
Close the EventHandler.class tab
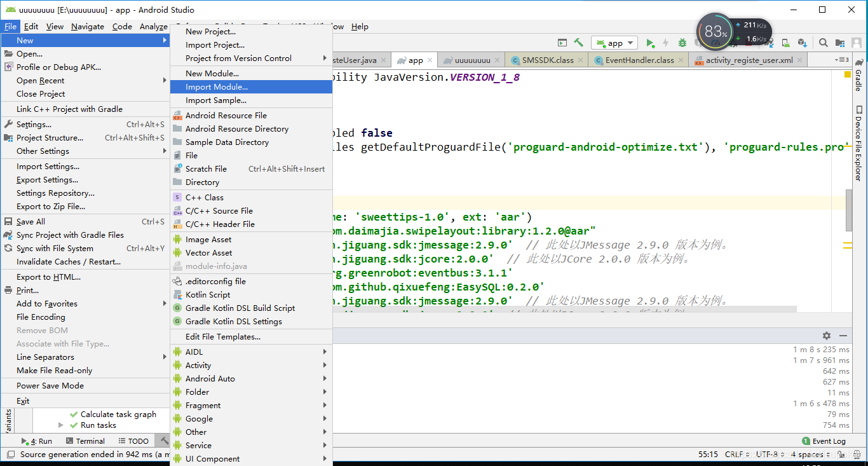tap(681, 60)
